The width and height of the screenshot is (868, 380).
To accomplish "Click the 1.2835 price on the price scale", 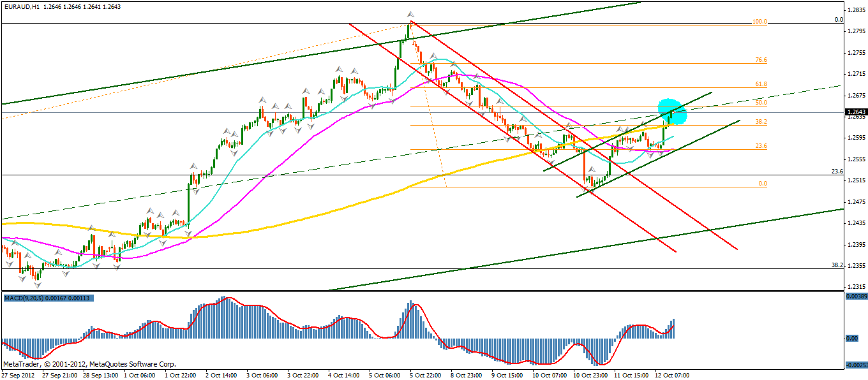I will coord(856,10).
